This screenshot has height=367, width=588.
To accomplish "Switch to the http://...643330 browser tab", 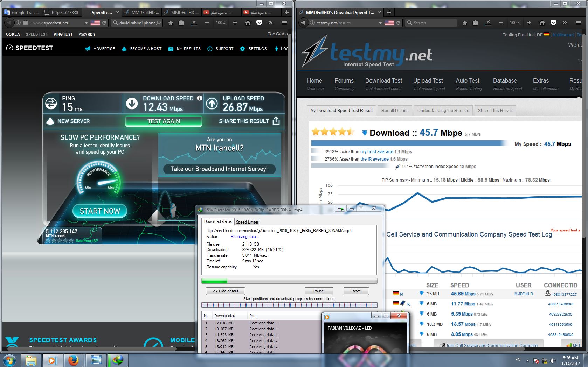I will tap(62, 12).
